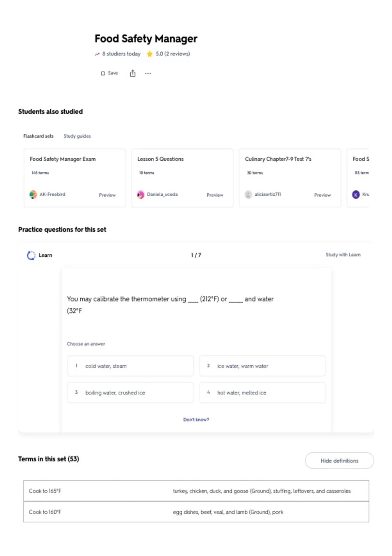Image resolution: width=392 pixels, height=556 pixels.
Task: Click the yellow star rating icon
Action: (150, 54)
